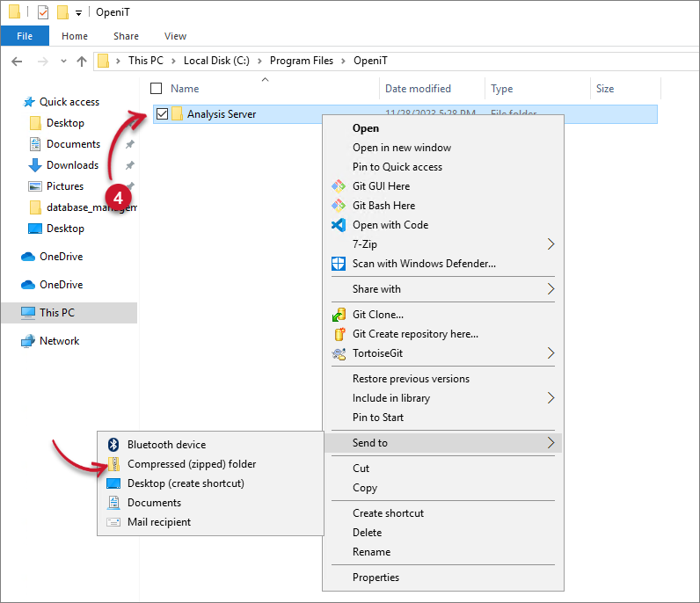Click new folder icon in title bar
Viewport: 700px width, 603px height.
pos(62,12)
